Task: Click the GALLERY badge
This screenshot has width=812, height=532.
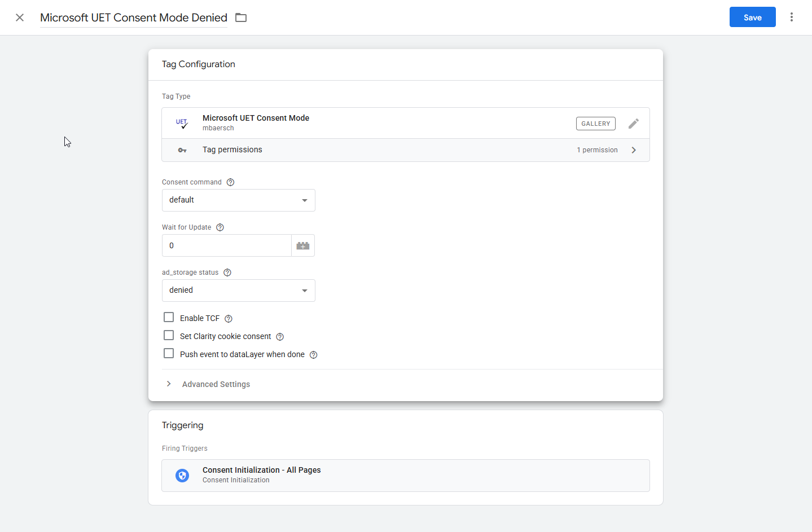Action: pos(596,124)
